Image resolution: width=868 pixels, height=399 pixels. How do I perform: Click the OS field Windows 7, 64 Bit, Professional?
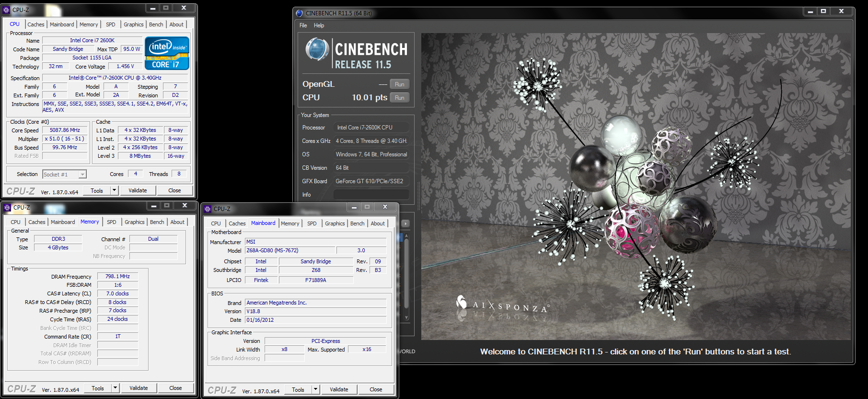click(371, 154)
